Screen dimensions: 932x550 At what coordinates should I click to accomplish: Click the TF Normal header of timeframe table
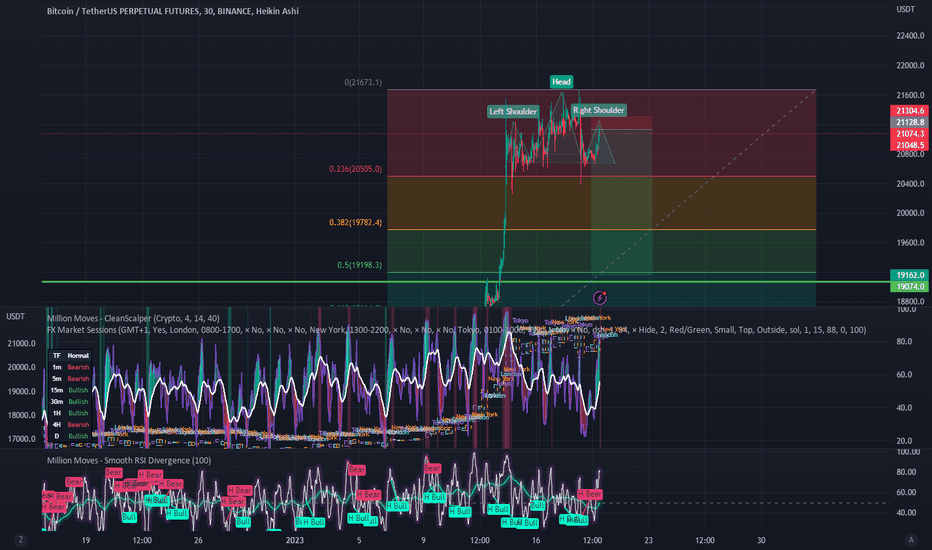[70, 356]
